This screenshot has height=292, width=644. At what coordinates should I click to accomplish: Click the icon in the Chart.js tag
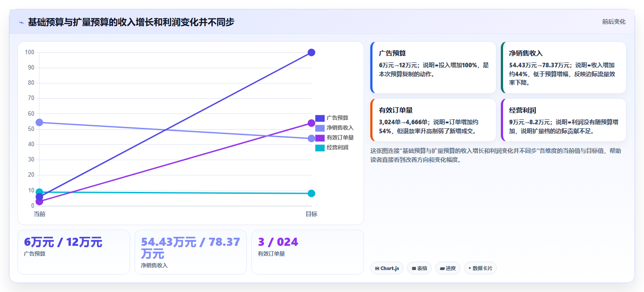(377, 268)
